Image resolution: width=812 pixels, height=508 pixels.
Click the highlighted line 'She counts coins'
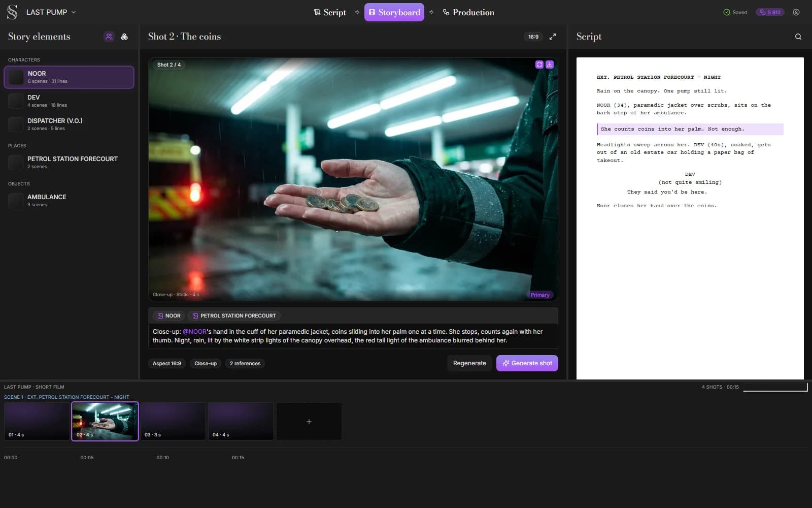[x=690, y=129]
